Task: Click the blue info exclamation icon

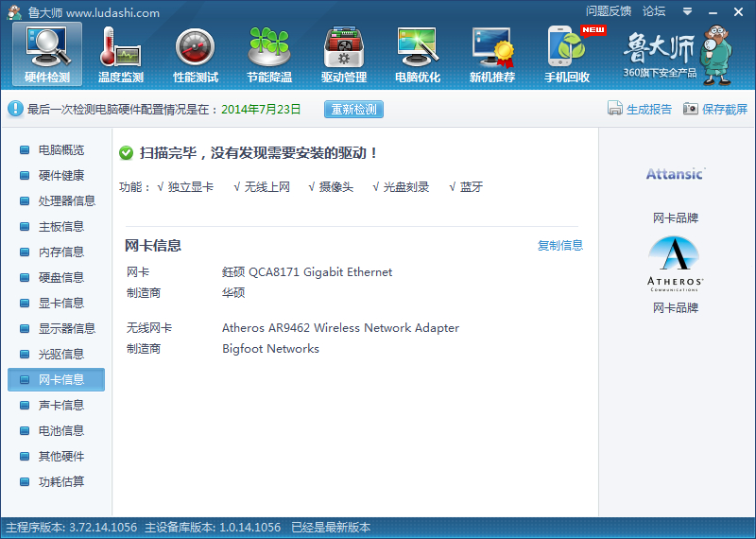Action: (15, 109)
